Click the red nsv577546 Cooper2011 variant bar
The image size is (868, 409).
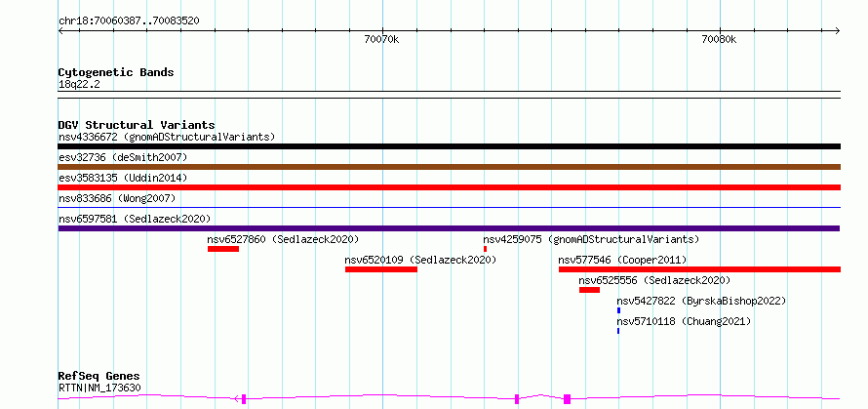click(699, 269)
